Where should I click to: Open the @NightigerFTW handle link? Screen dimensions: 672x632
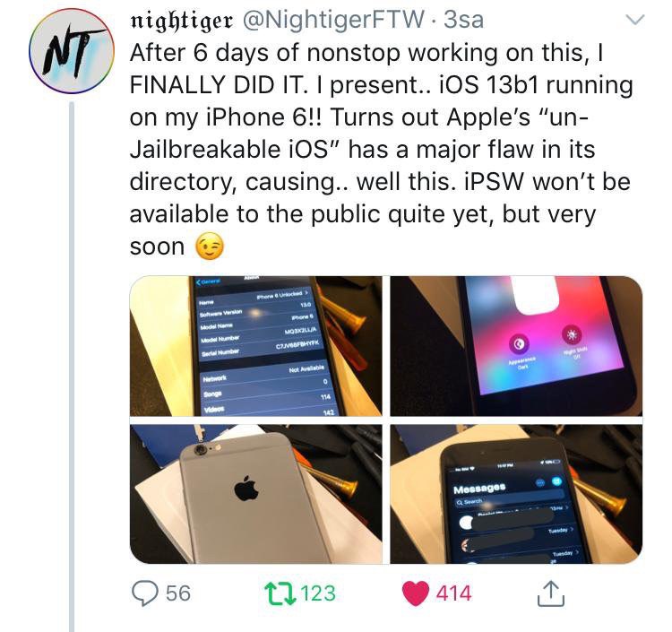point(334,20)
